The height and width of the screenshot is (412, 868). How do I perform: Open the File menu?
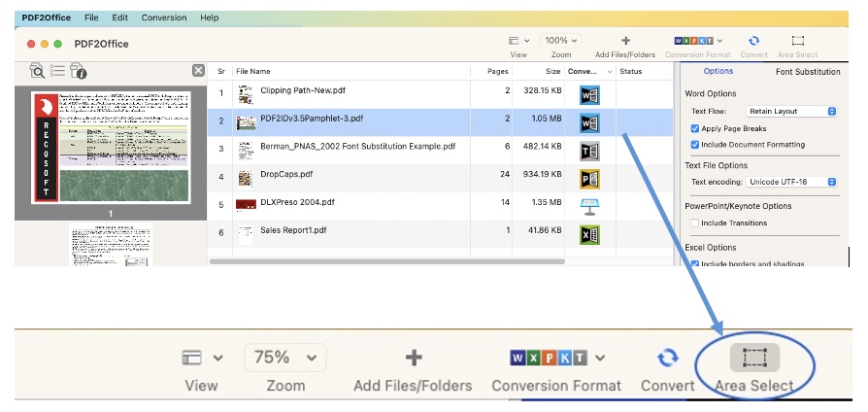point(91,17)
